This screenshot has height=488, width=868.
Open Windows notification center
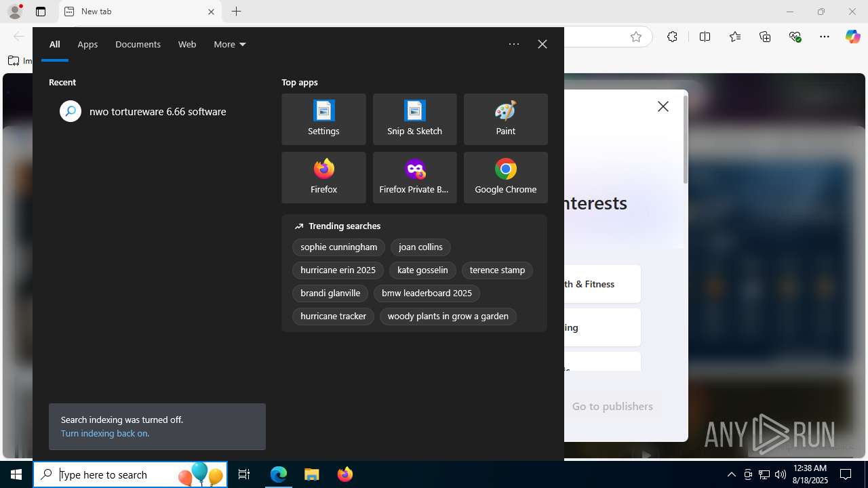click(x=846, y=474)
